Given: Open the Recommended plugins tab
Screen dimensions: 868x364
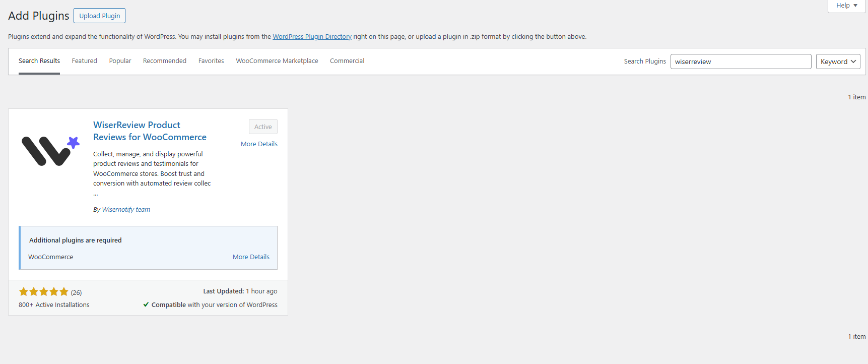Looking at the screenshot, I should 165,61.
